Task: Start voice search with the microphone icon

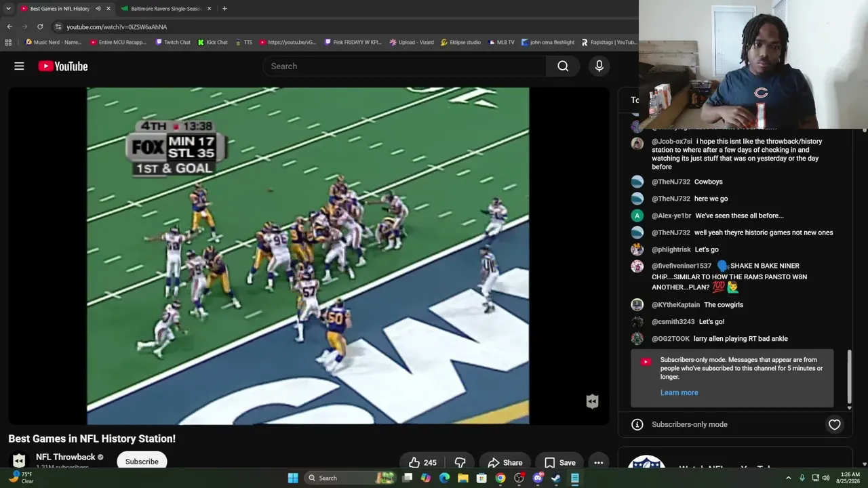Action: (x=599, y=66)
